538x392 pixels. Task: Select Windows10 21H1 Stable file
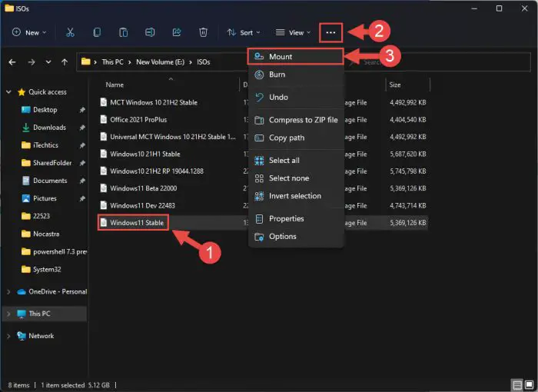145,154
